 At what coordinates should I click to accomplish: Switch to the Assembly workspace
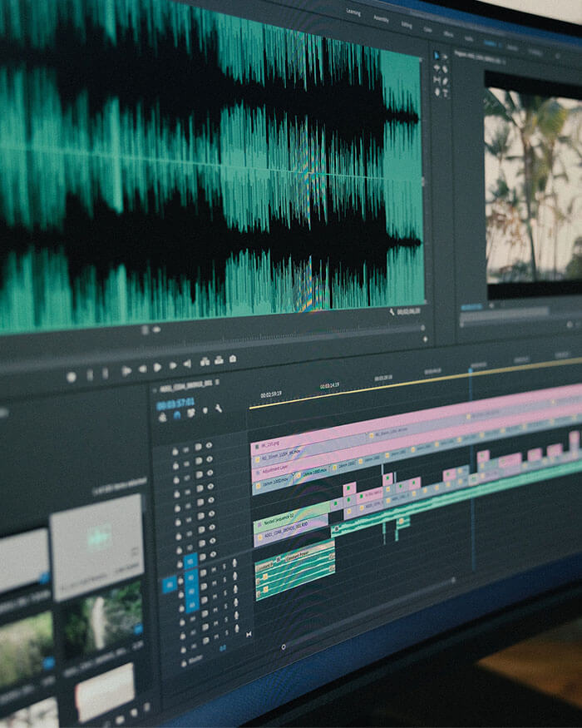pyautogui.click(x=381, y=18)
